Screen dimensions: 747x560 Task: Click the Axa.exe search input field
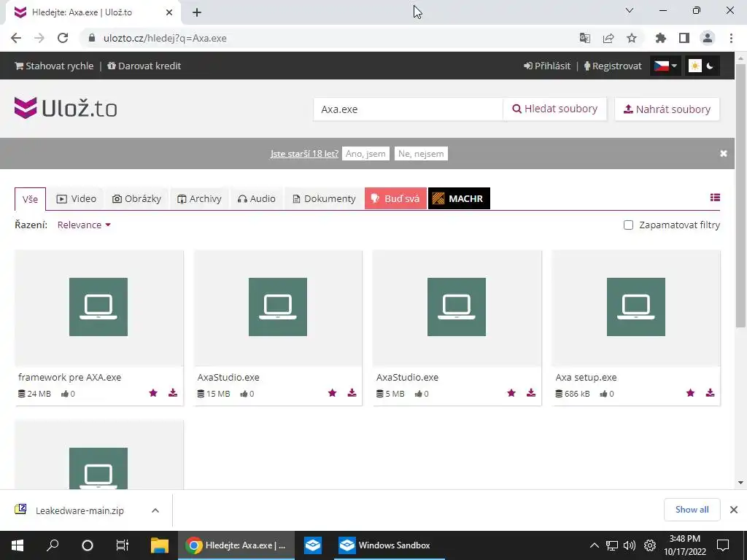[408, 109]
